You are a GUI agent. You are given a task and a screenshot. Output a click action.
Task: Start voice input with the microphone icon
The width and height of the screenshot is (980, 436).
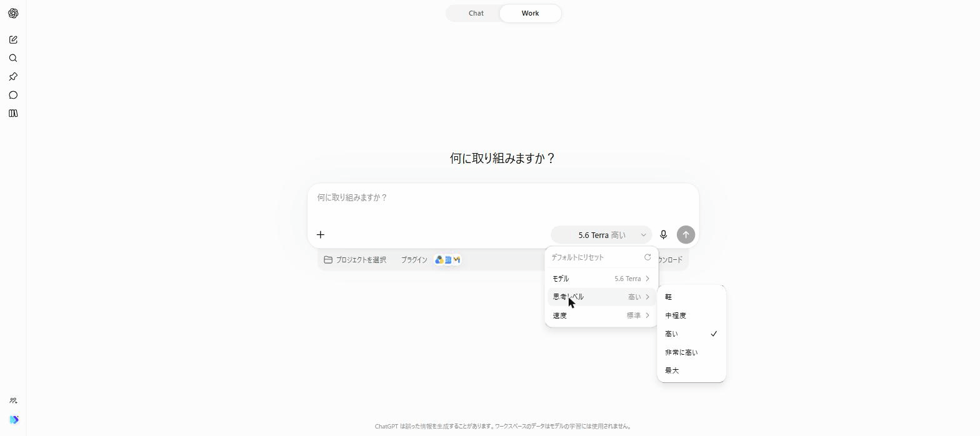[x=664, y=235]
